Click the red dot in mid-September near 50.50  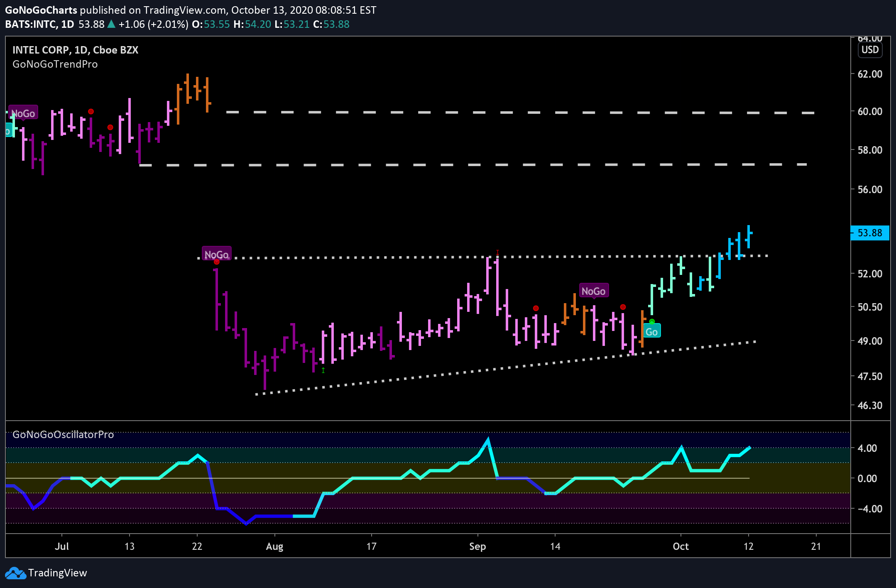(536, 308)
